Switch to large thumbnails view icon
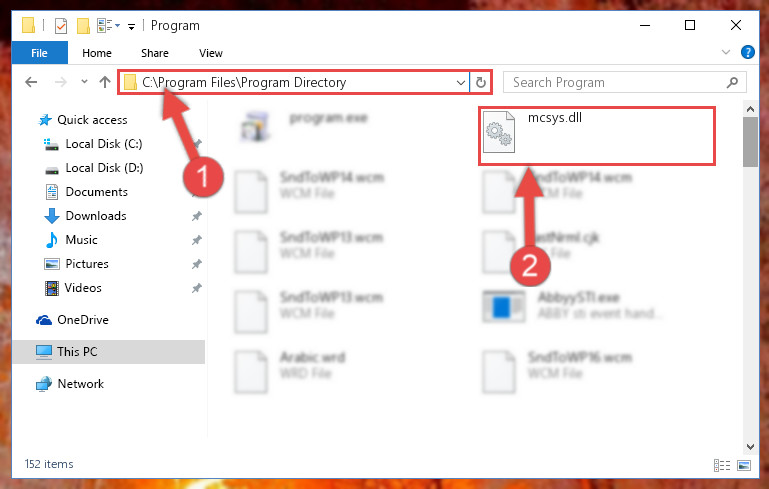Viewport: 769px width, 489px height. pos(744,465)
